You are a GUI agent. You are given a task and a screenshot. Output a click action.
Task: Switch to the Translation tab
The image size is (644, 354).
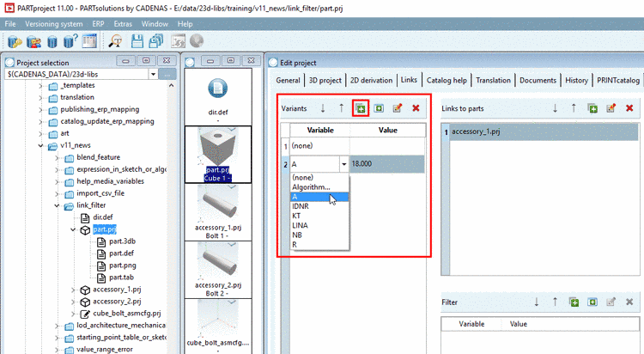coord(493,80)
